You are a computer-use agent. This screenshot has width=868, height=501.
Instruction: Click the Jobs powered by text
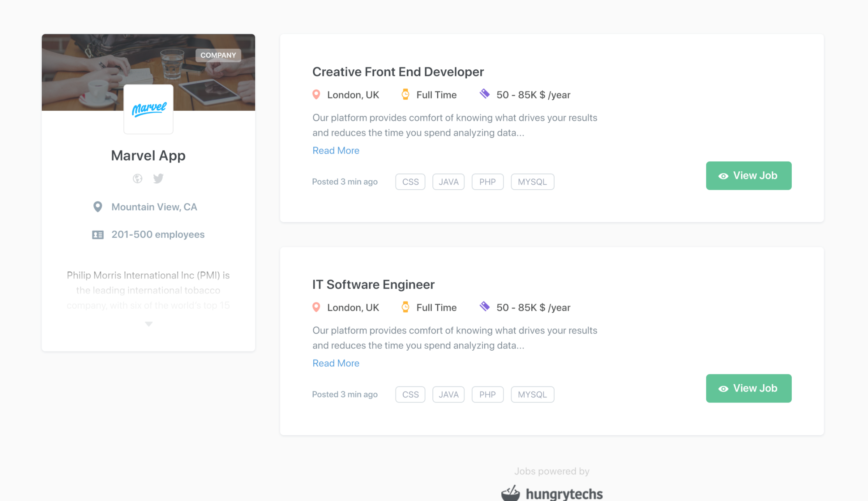click(x=552, y=471)
